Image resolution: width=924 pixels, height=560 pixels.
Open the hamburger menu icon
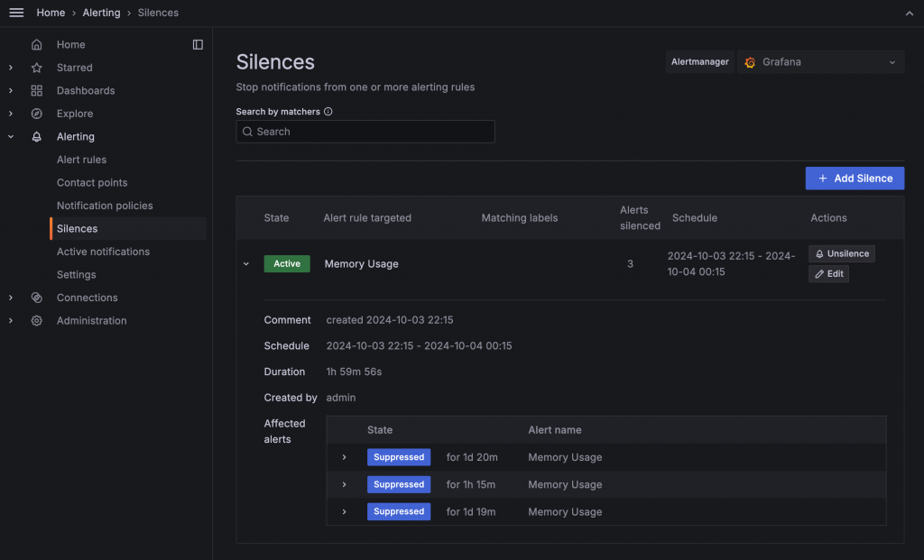[x=16, y=13]
